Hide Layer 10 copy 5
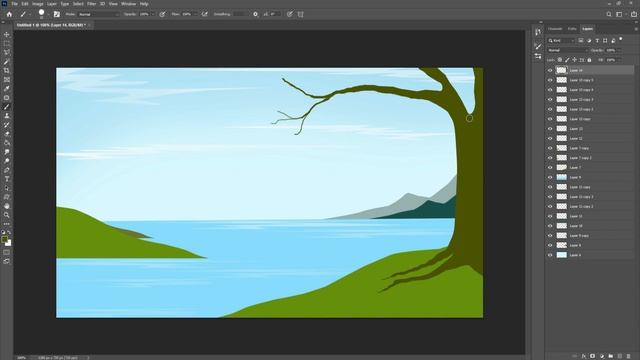This screenshot has height=360, width=640. click(x=550, y=80)
